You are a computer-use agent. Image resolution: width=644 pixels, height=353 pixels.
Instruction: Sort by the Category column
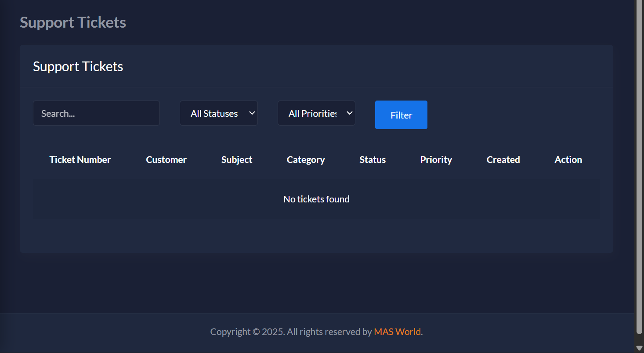click(305, 159)
